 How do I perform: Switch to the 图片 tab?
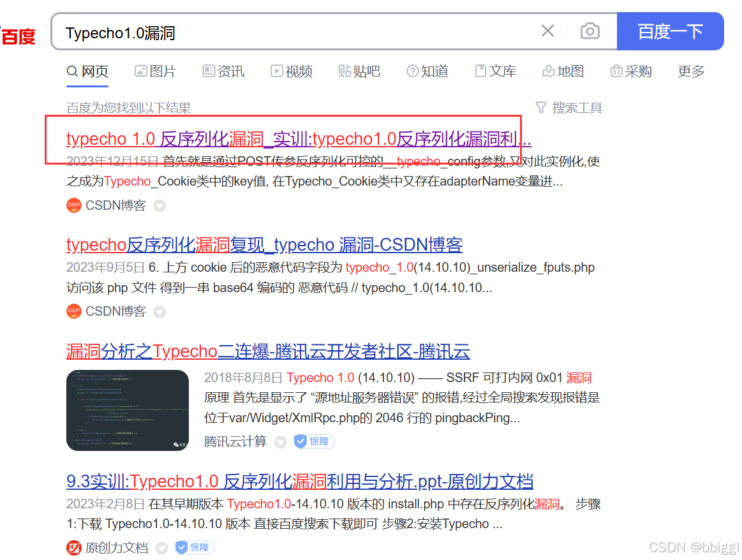tap(155, 71)
